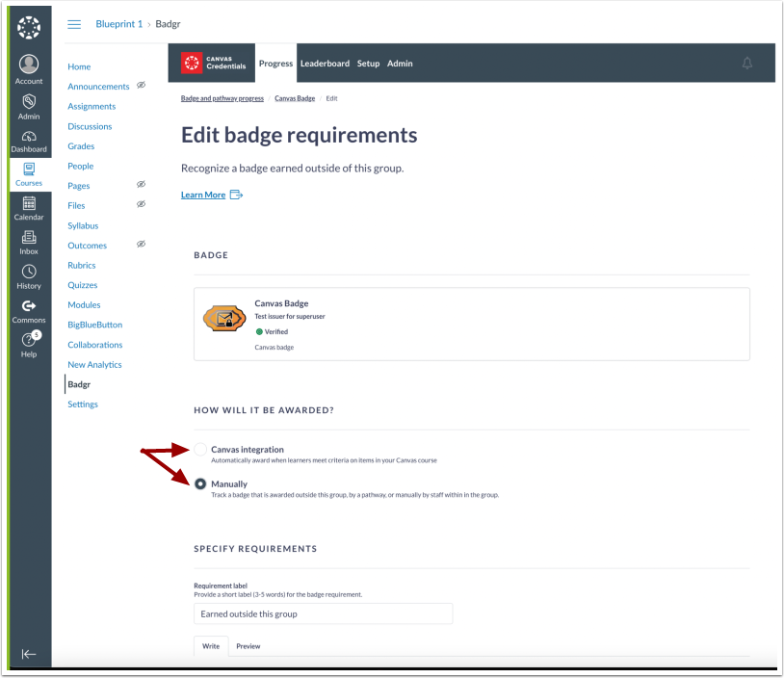784x678 pixels.
Task: Open the Syllabus course link
Action: (83, 225)
